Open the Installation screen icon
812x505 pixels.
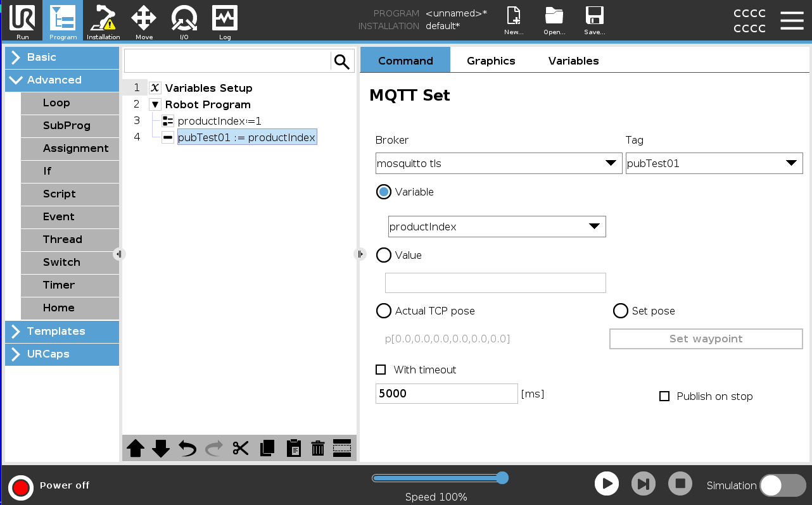click(x=103, y=21)
